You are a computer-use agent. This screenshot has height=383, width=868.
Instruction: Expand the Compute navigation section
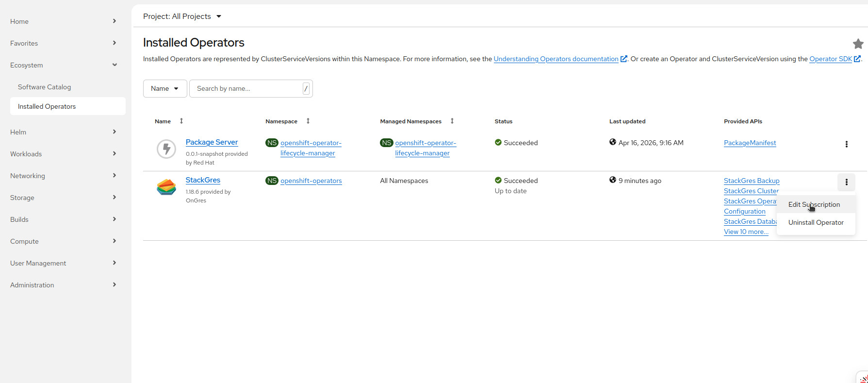coord(63,241)
